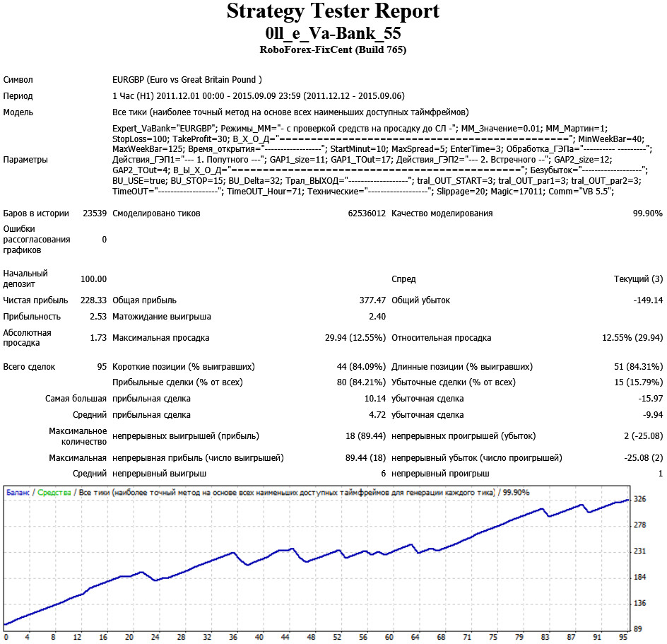Screen dimensions: 667x644
Task: Click the initial deposit value 100.00
Action: (x=93, y=279)
